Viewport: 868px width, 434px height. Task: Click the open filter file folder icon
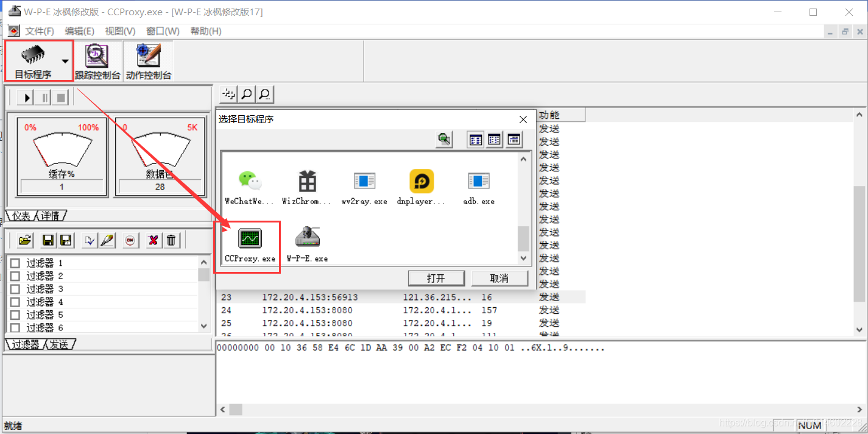pos(24,240)
